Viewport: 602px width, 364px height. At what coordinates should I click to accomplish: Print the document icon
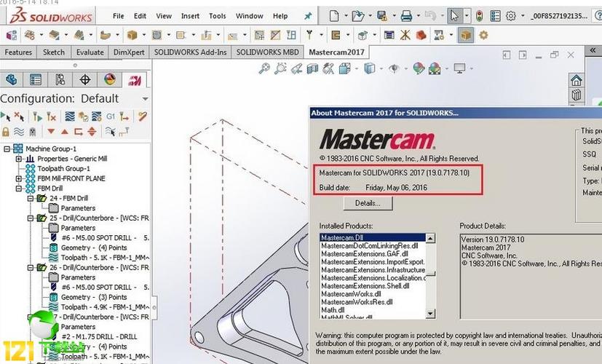(406, 16)
